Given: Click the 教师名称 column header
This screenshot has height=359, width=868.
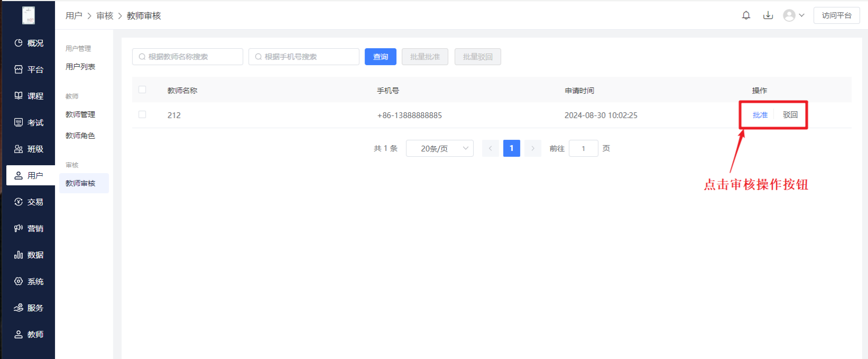Looking at the screenshot, I should click(183, 91).
